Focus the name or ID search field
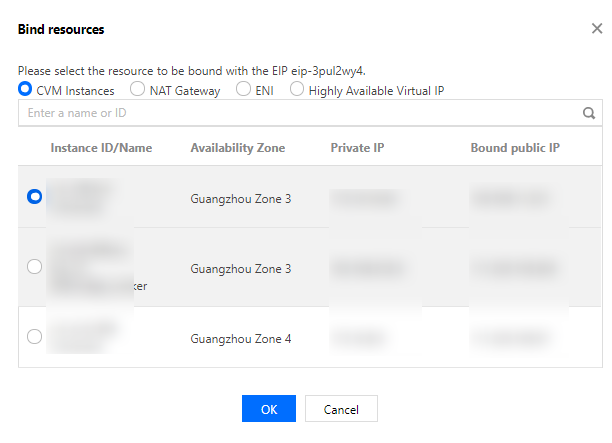Viewport: 612px width, 443px height. [300, 113]
